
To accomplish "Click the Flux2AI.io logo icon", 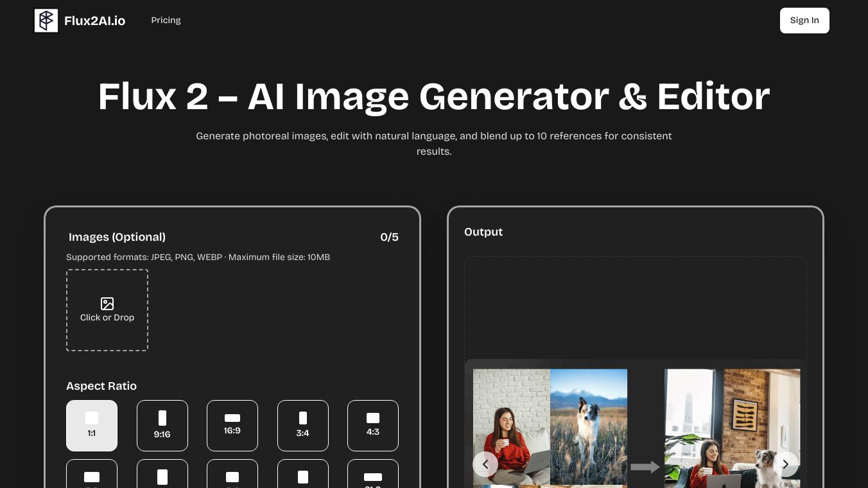I will click(46, 21).
